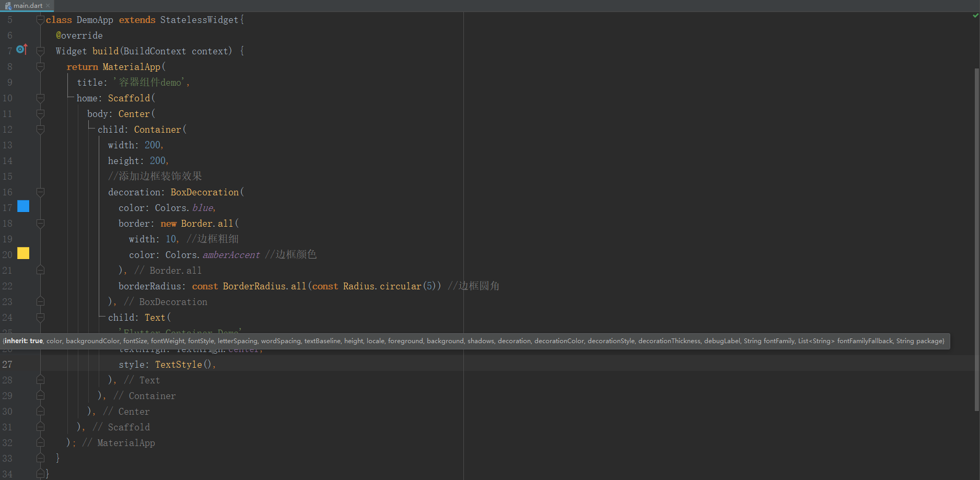This screenshot has width=980, height=480.
Task: Click 'Border.all' on line 18
Action: 207,224
